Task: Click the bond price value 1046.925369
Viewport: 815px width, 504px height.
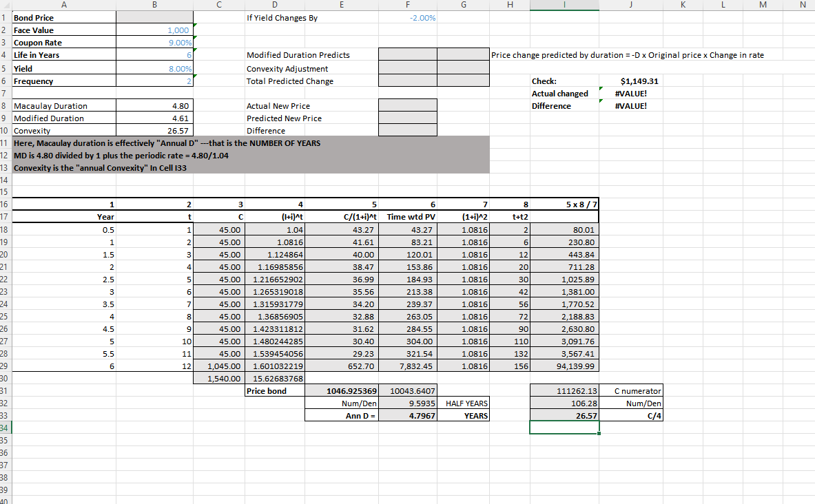Action: (x=342, y=390)
